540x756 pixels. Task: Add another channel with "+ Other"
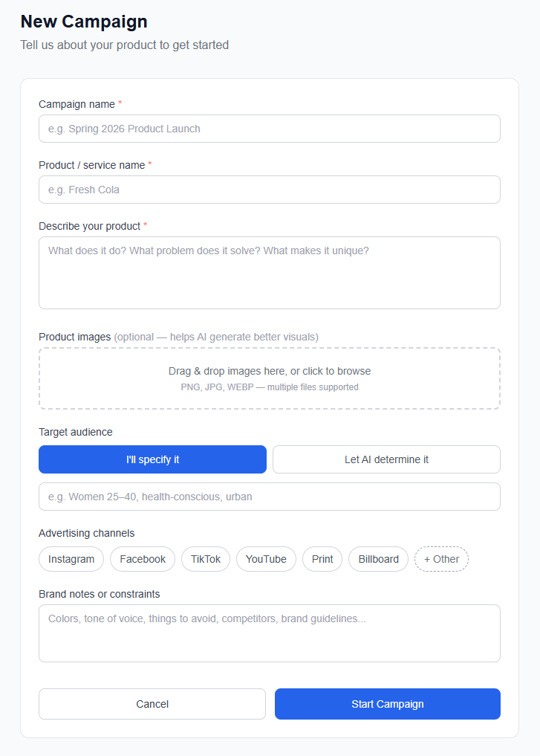click(441, 559)
